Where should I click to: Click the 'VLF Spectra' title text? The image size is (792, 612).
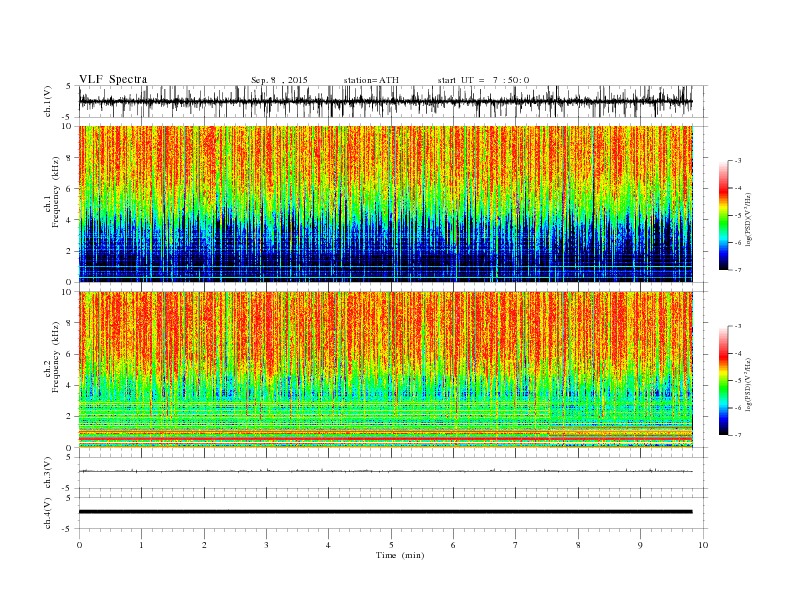click(113, 79)
